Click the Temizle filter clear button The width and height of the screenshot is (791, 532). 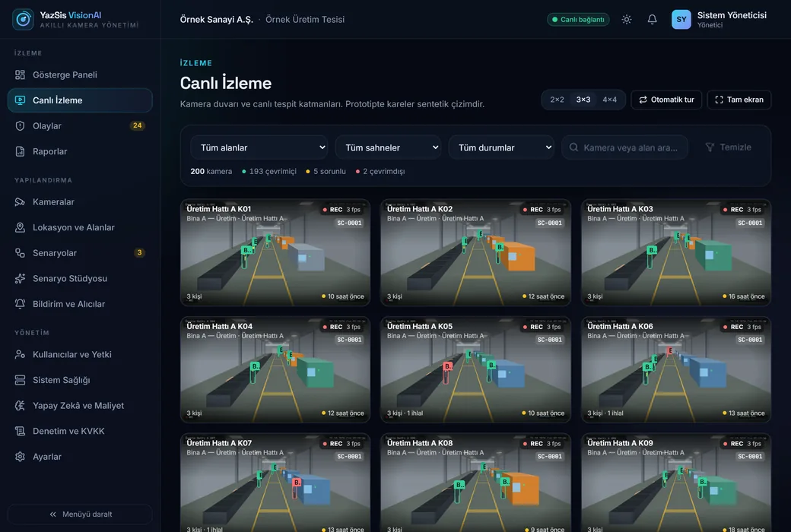point(729,147)
